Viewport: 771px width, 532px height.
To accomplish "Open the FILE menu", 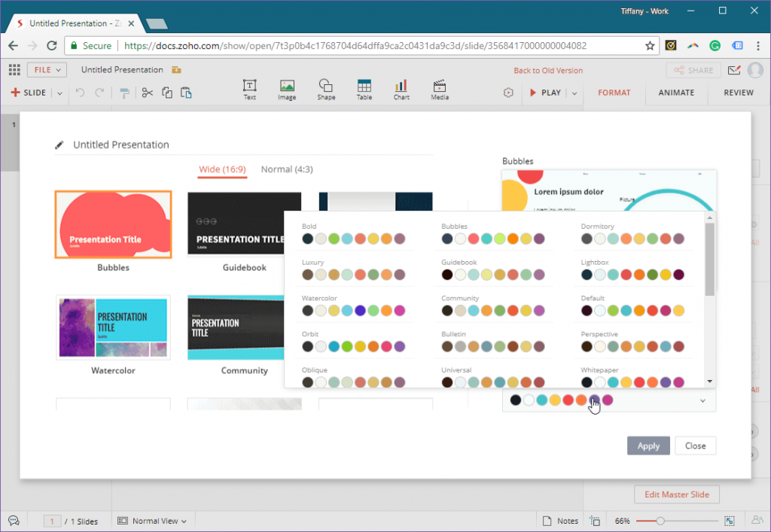I will point(46,69).
